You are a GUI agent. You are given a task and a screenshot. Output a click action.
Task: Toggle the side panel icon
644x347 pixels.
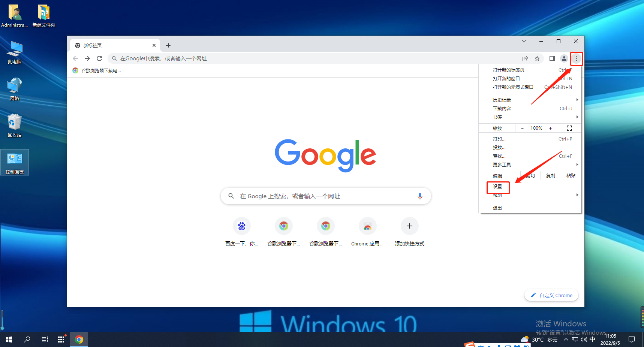click(552, 58)
